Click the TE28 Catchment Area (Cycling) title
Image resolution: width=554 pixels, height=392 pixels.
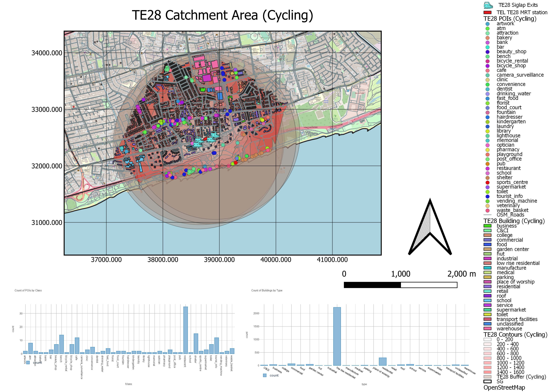tap(222, 15)
